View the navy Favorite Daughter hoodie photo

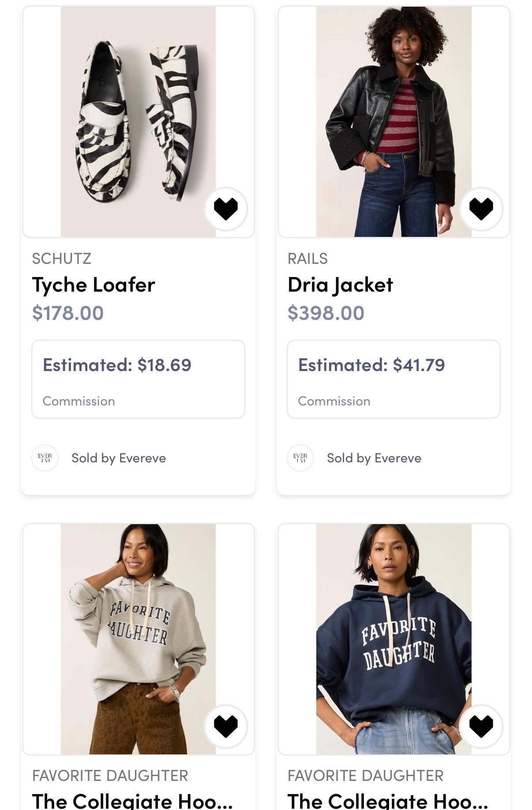point(393,639)
